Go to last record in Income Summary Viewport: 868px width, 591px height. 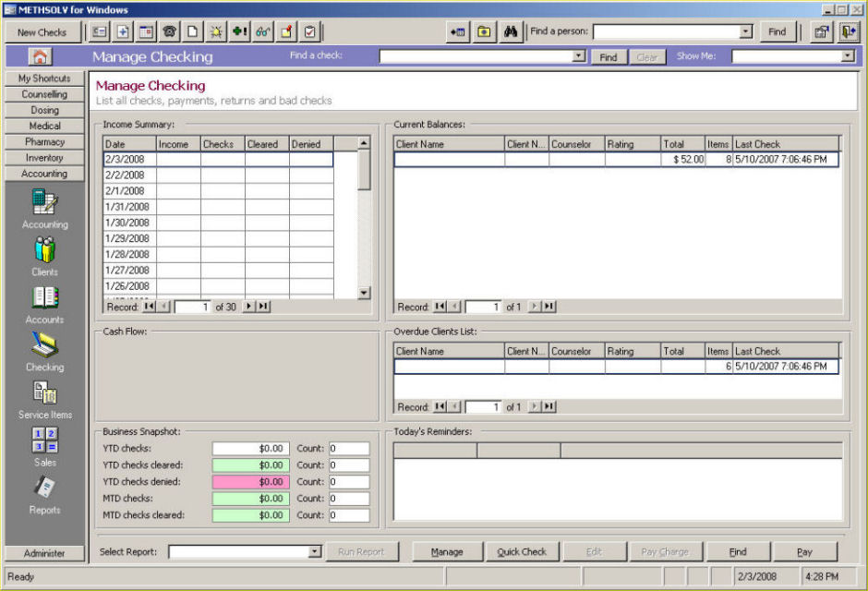(x=263, y=306)
